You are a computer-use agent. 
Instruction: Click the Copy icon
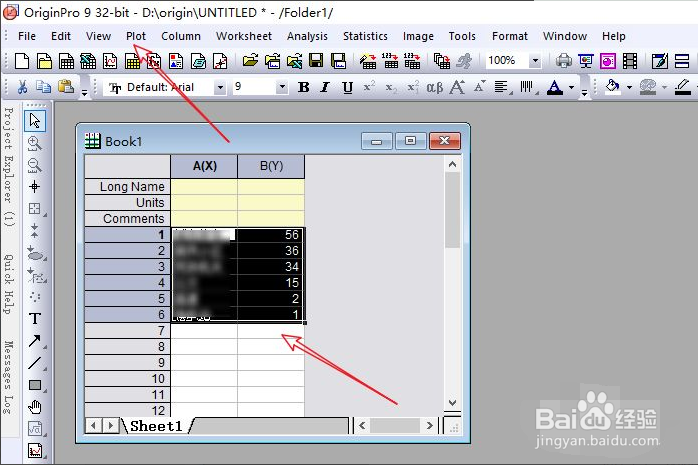44,87
